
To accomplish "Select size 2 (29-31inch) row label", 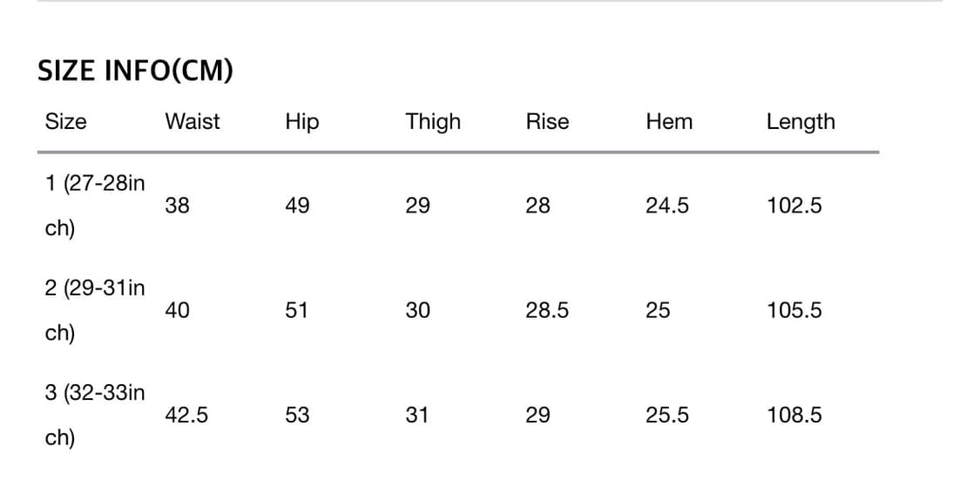I will click(94, 310).
